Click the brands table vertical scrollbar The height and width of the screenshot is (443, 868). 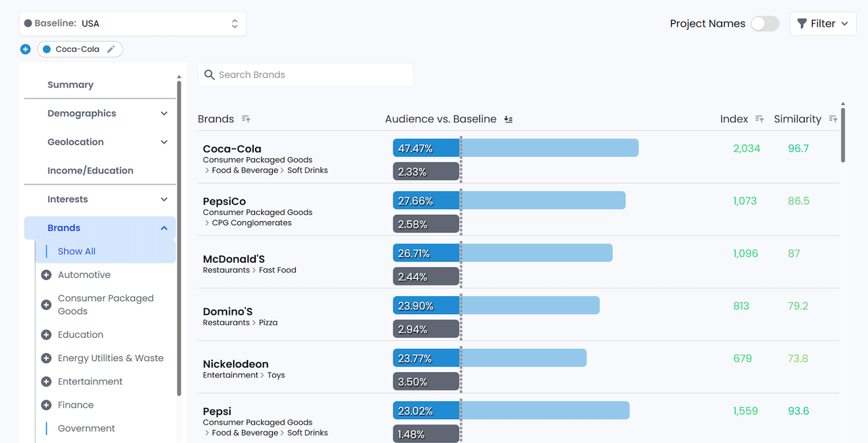[843, 135]
